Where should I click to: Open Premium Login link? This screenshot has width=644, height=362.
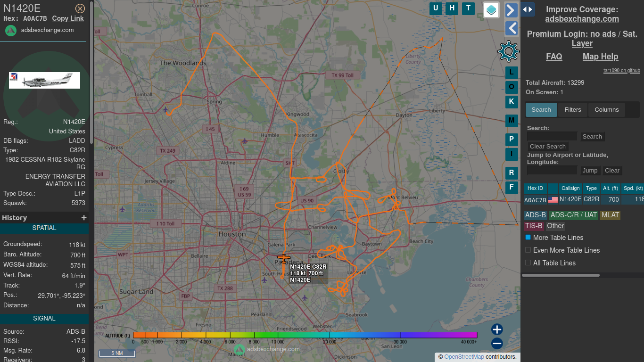pyautogui.click(x=582, y=39)
